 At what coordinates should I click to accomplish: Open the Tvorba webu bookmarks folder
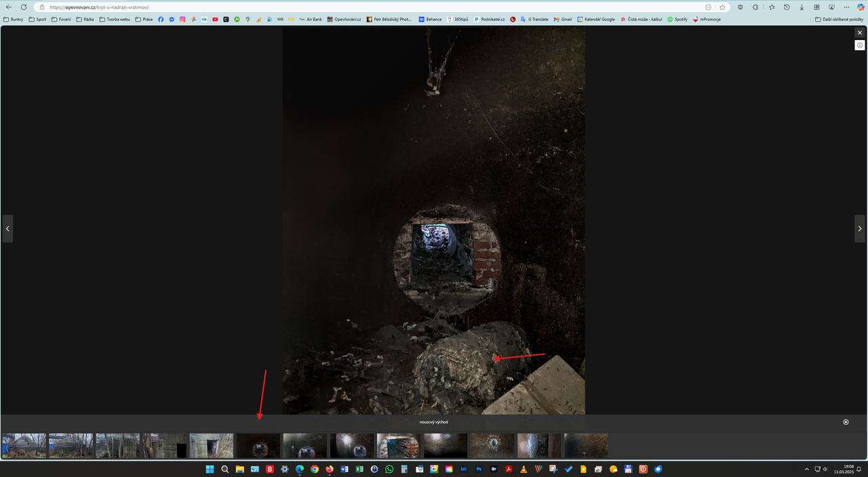115,19
